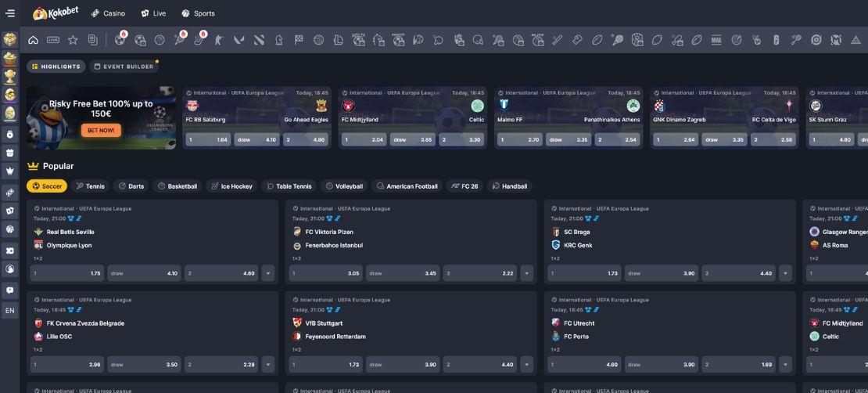
Task: Select the Ice Hockey filter tab
Action: pos(231,186)
